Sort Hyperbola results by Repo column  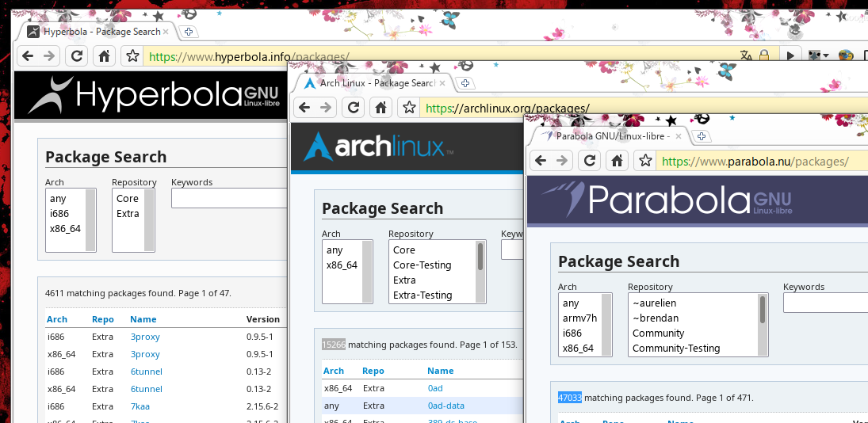(103, 319)
